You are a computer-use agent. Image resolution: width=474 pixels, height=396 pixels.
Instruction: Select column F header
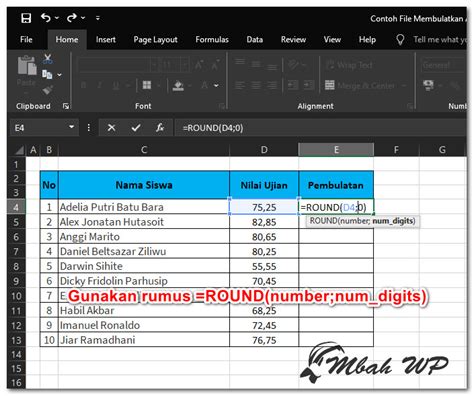click(x=396, y=150)
